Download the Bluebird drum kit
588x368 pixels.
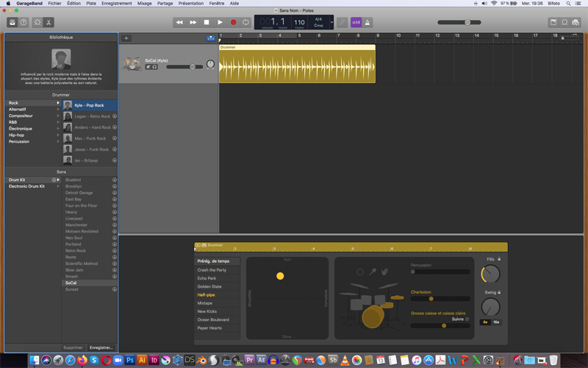tap(115, 180)
